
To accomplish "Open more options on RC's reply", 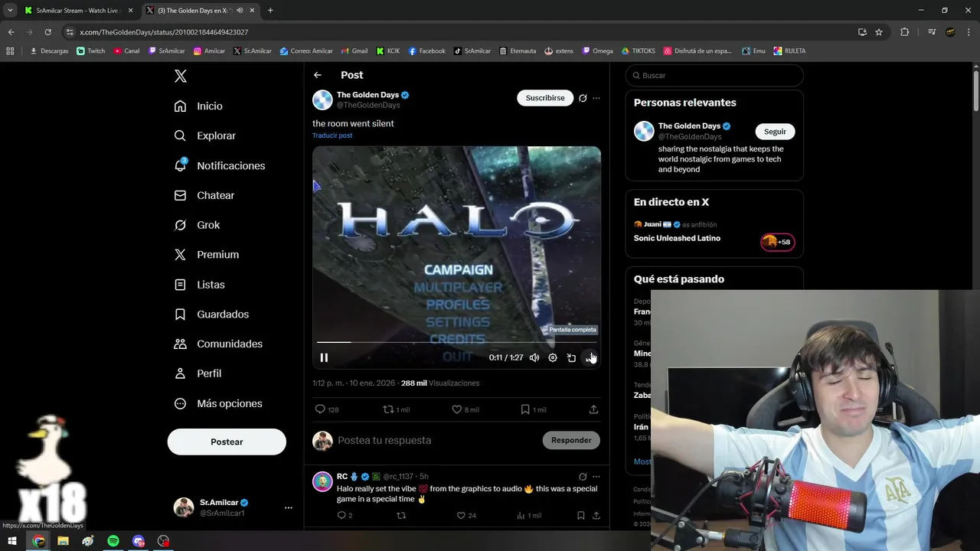I will 596,477.
